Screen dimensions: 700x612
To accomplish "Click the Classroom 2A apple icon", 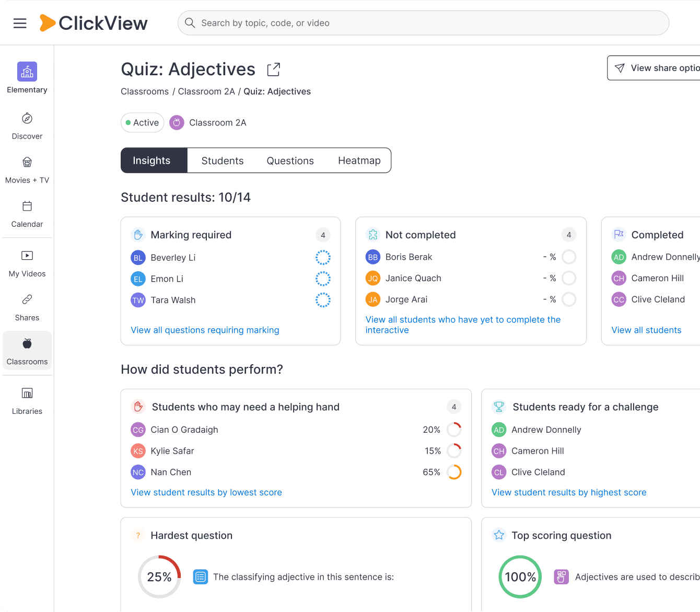I will pos(177,123).
